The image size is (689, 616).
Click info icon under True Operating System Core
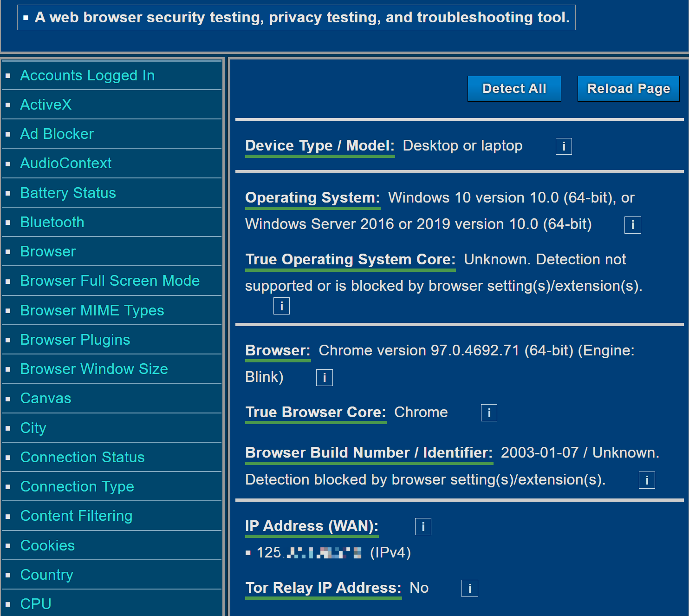click(x=281, y=306)
